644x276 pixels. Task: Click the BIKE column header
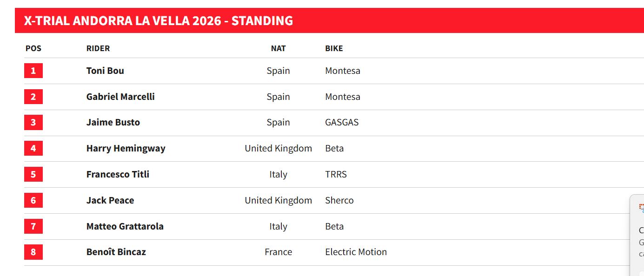334,48
